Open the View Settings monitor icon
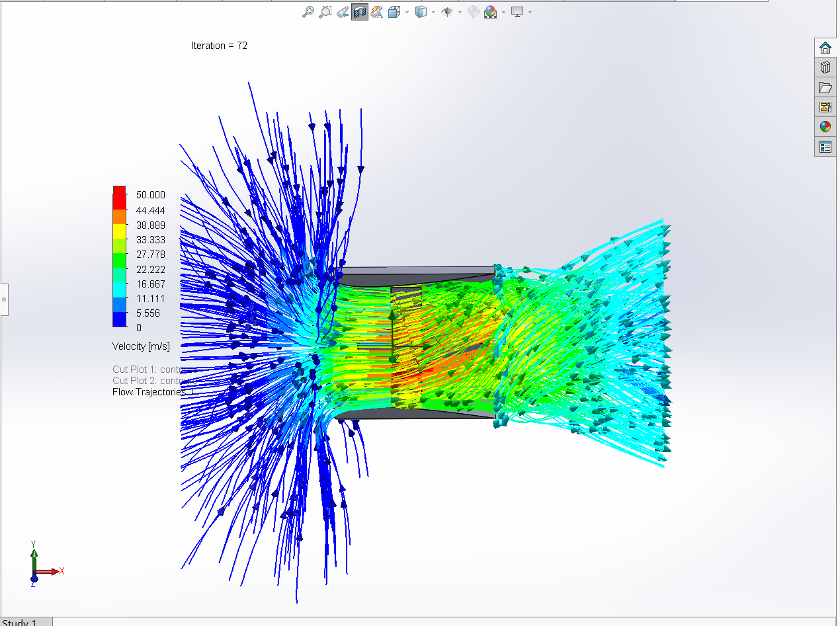The height and width of the screenshot is (626, 840). [x=517, y=12]
